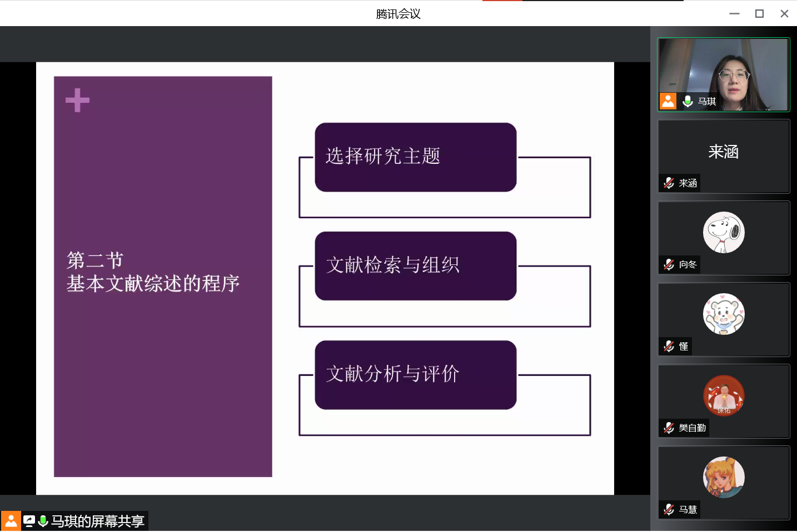Click the muted mic icon next to 马慧
The image size is (797, 532).
669,509
